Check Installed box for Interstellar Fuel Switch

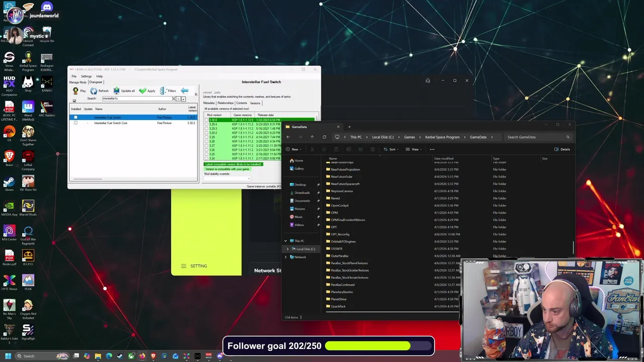pyautogui.click(x=76, y=118)
